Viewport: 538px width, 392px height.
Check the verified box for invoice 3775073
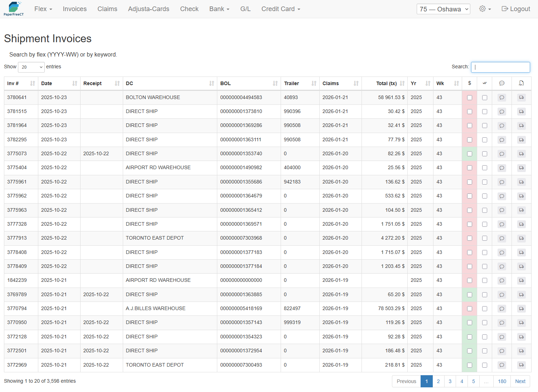click(484, 154)
